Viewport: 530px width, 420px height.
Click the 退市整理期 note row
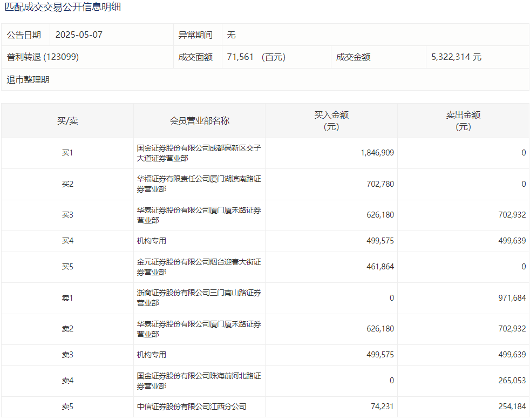(x=28, y=80)
